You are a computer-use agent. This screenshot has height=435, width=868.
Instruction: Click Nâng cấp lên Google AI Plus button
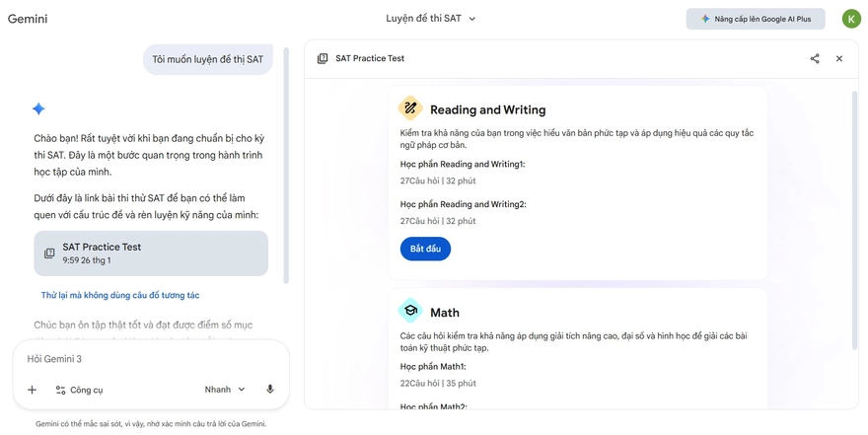point(756,19)
